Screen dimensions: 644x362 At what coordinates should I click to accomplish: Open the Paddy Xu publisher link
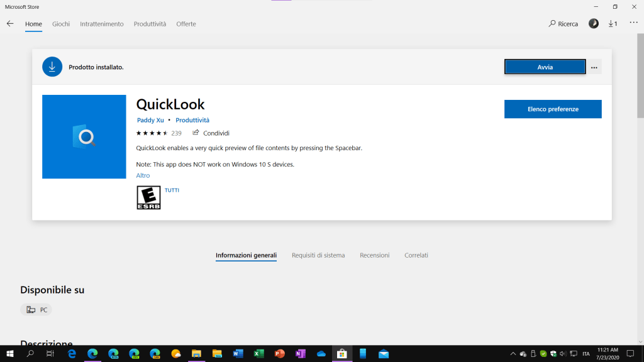pos(150,120)
